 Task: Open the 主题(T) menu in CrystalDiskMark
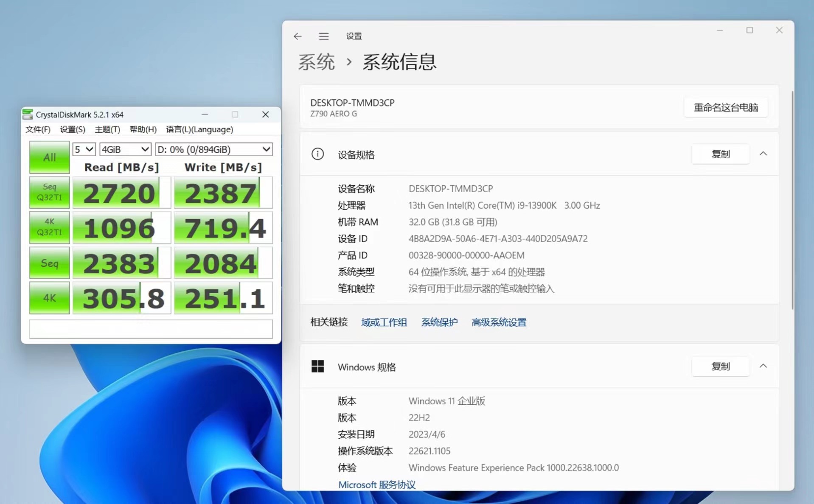(107, 129)
